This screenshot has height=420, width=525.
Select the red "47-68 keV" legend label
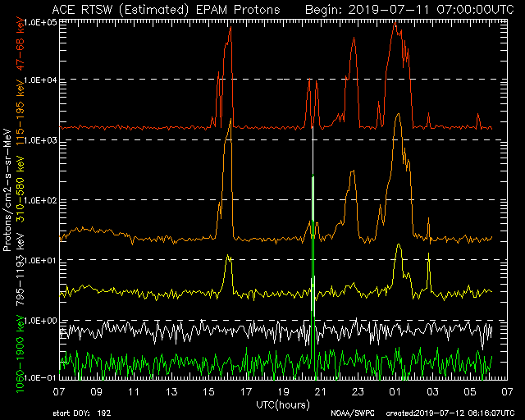[21, 45]
